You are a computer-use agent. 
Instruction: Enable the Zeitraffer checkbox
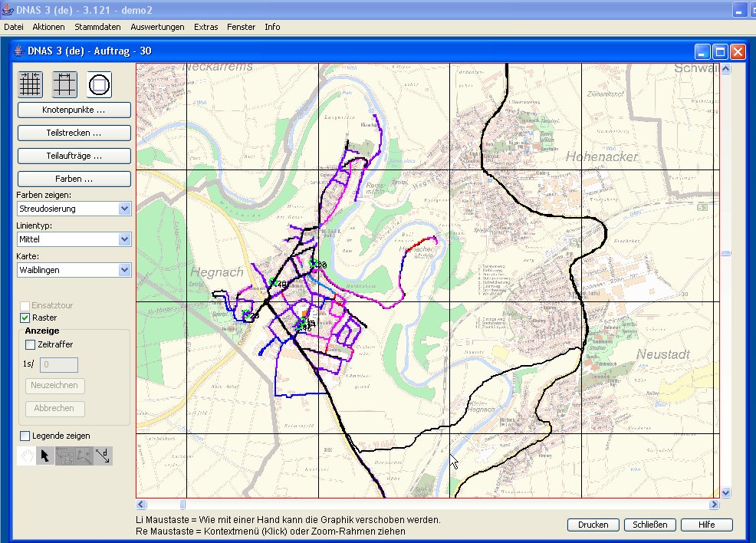(x=31, y=345)
